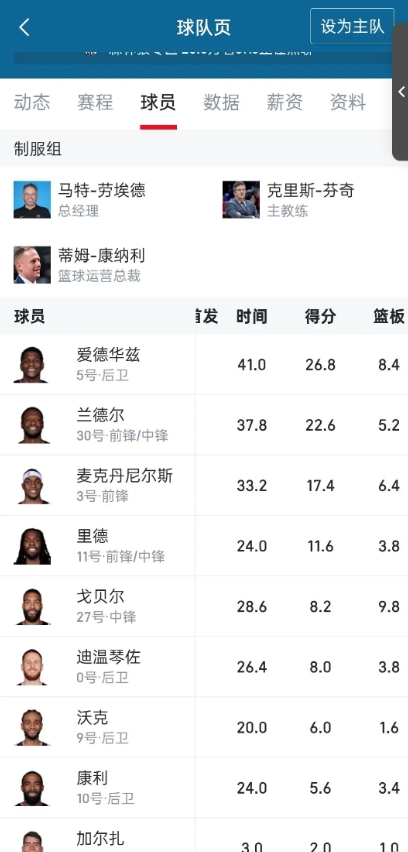
Task: Tap the 设为主队 button
Action: click(352, 26)
